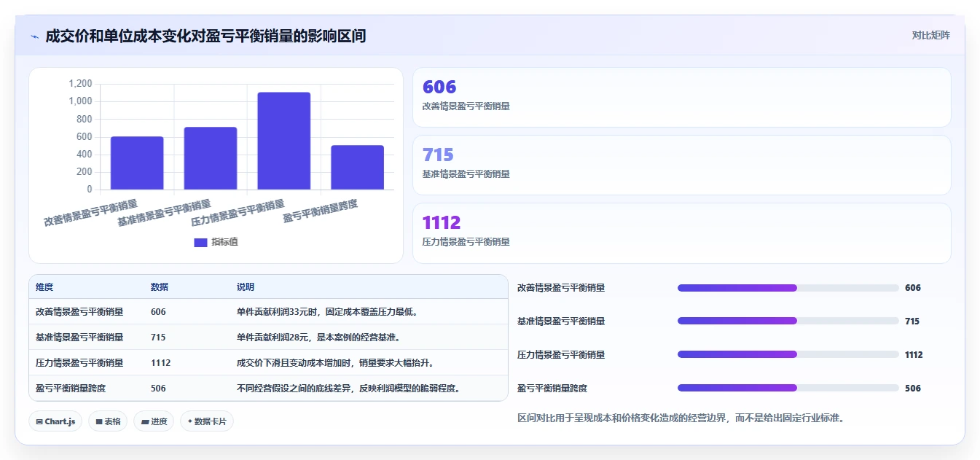
Task: Click progress label 改善情景盈亏平衡销量
Action: coord(561,288)
